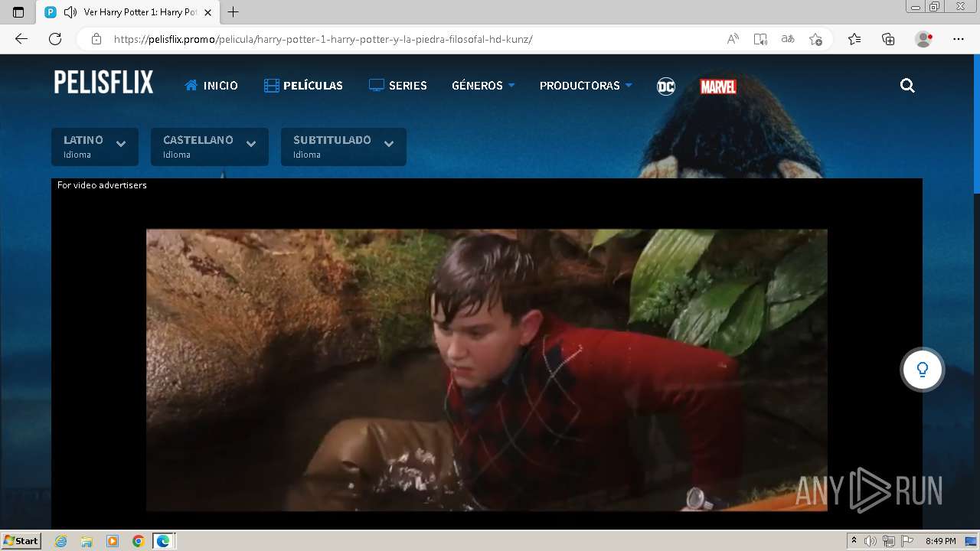Viewport: 980px width, 551px height.
Task: Open File Explorer from taskbar
Action: click(87, 541)
